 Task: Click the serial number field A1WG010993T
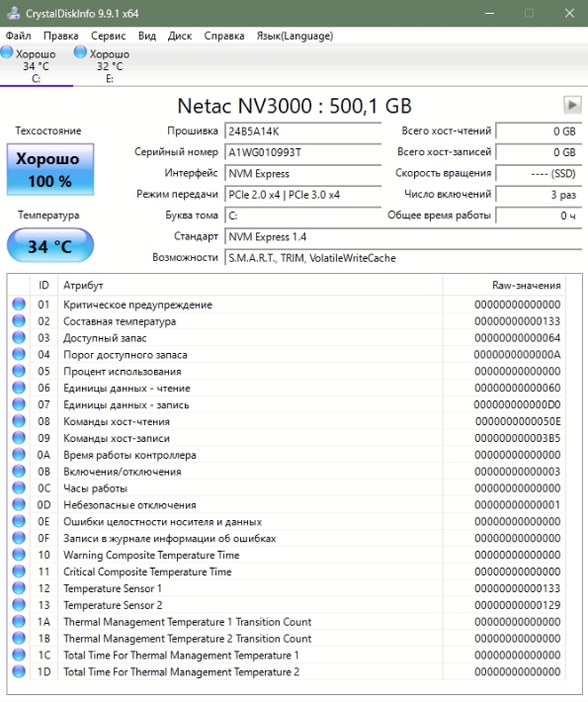[303, 152]
